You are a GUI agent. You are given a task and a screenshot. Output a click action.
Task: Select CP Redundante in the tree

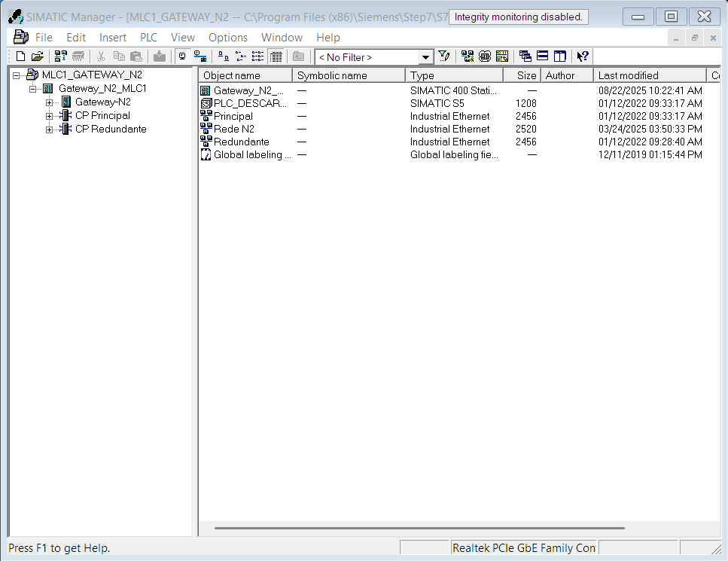111,129
